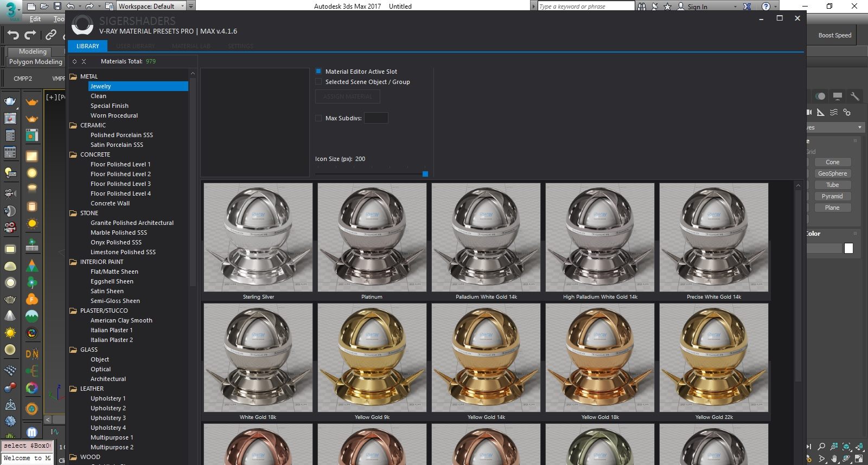Switch to the USER LIBRARY tab
This screenshot has width=868, height=465.
[136, 46]
